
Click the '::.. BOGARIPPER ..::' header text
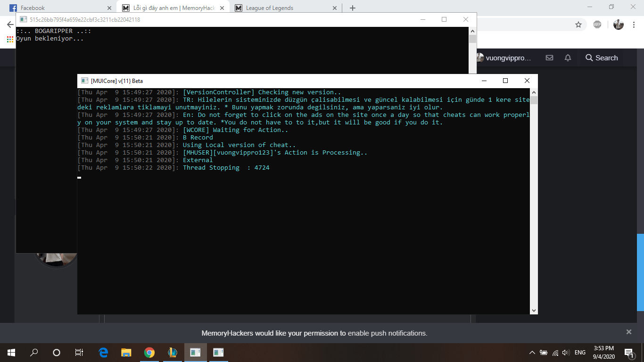coord(53,31)
